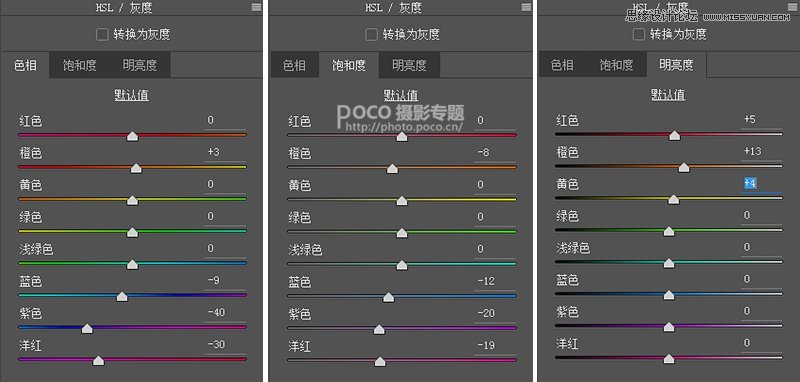The height and width of the screenshot is (382, 800).
Task: Switch to 明亮度 tab in the Hue panel
Action: [140, 65]
